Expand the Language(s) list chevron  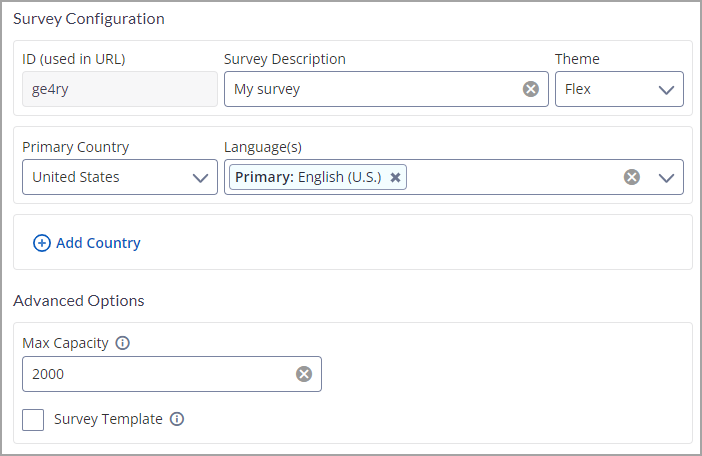(x=667, y=177)
